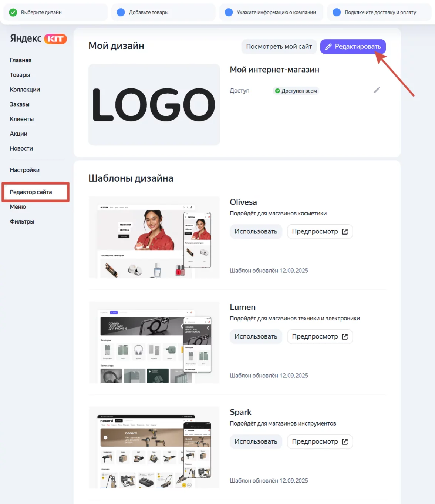
Task: Click the Olivesa template thumbnail
Action: pyautogui.click(x=154, y=237)
